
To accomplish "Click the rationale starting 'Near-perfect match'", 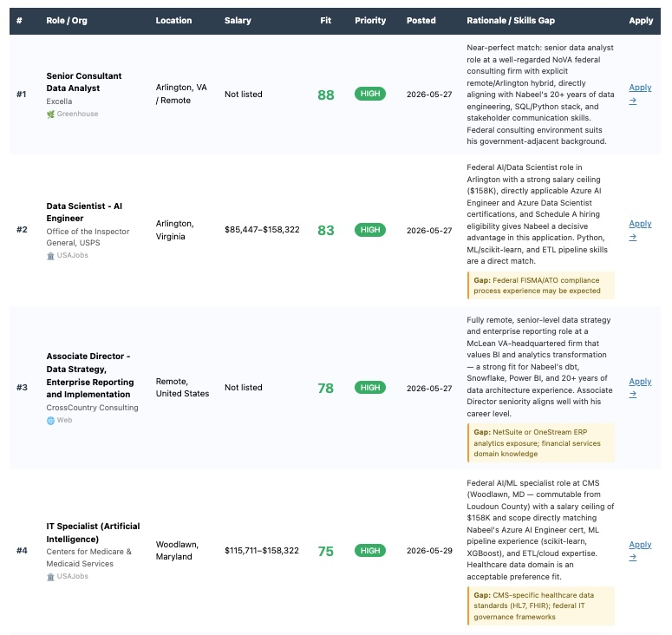I will (540, 95).
